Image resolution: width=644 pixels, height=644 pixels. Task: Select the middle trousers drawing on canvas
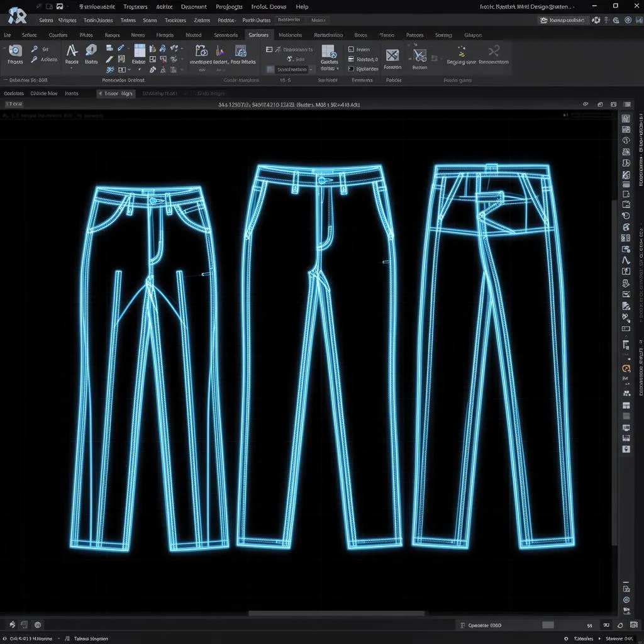(x=319, y=357)
